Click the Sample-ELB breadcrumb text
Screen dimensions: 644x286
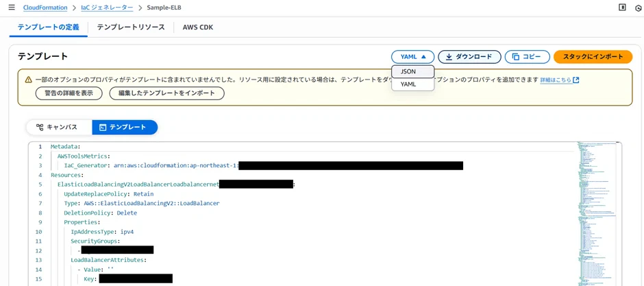[x=164, y=8]
